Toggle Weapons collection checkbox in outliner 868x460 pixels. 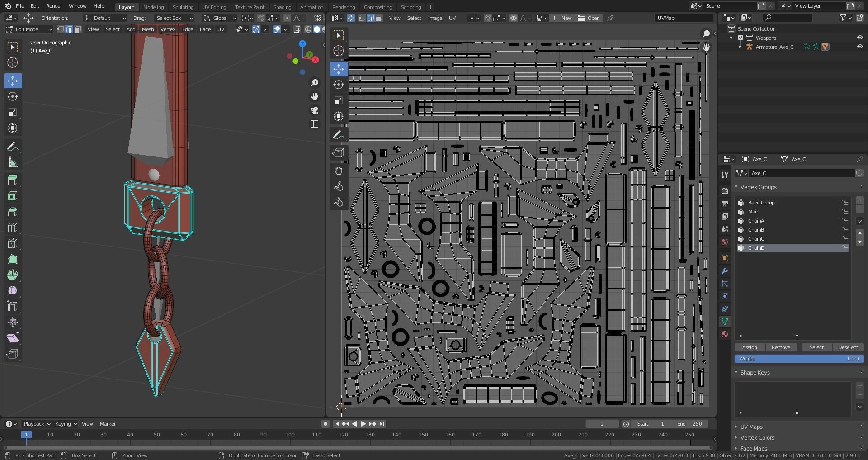click(x=741, y=38)
